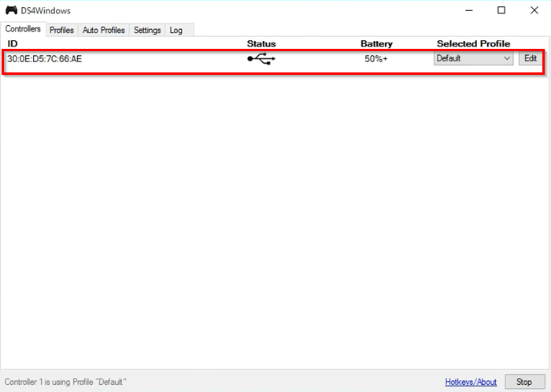This screenshot has height=392, width=551.
Task: Click the Selected Profile column header
Action: click(473, 43)
